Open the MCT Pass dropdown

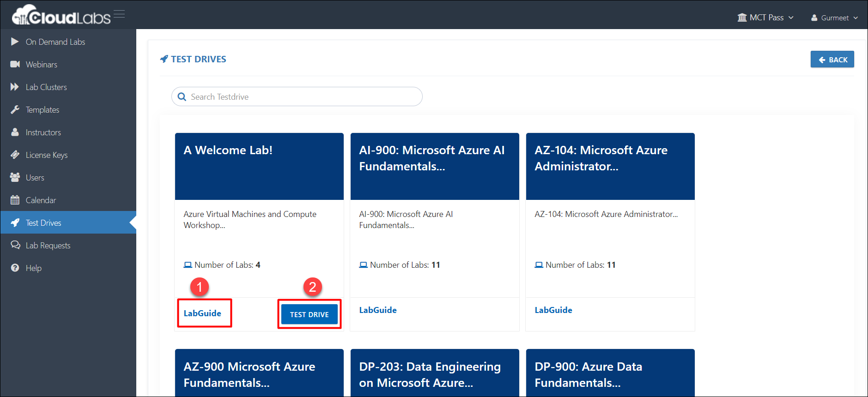point(765,18)
